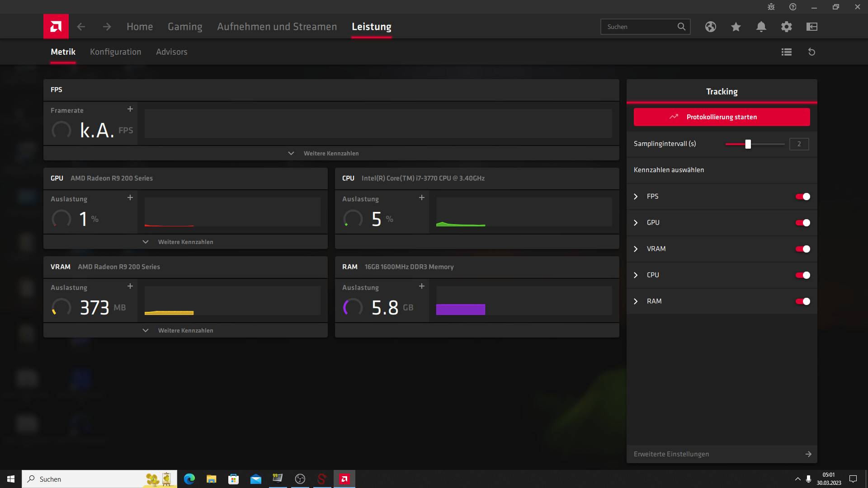868x488 pixels.
Task: Click the search magnifier icon
Action: pyautogui.click(x=681, y=27)
